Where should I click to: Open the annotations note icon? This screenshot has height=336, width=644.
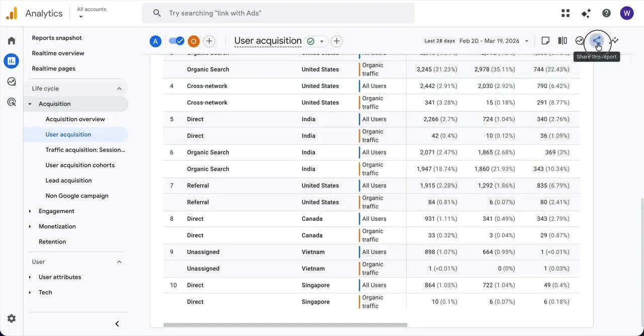(545, 41)
